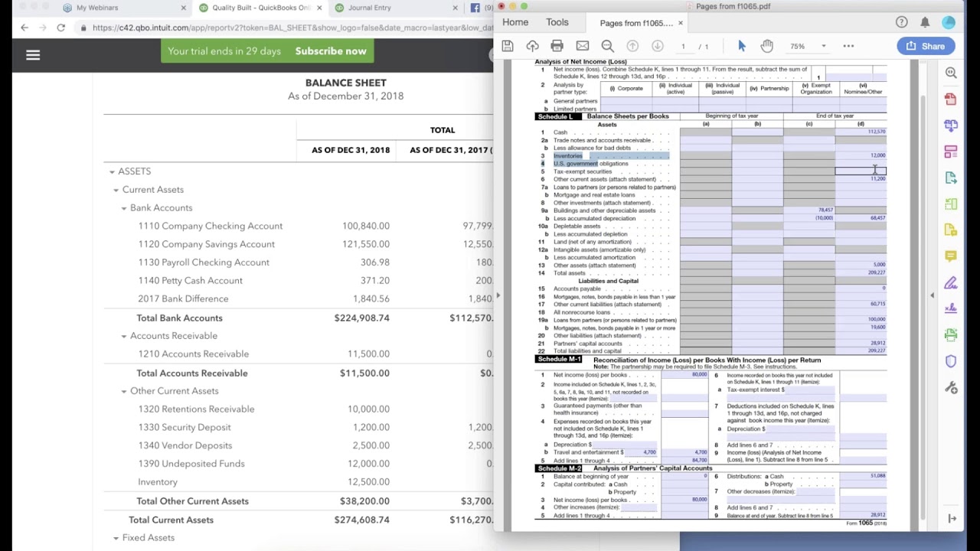The image size is (980, 551).
Task: Open the notifications bell in Acrobat
Action: pos(925,22)
